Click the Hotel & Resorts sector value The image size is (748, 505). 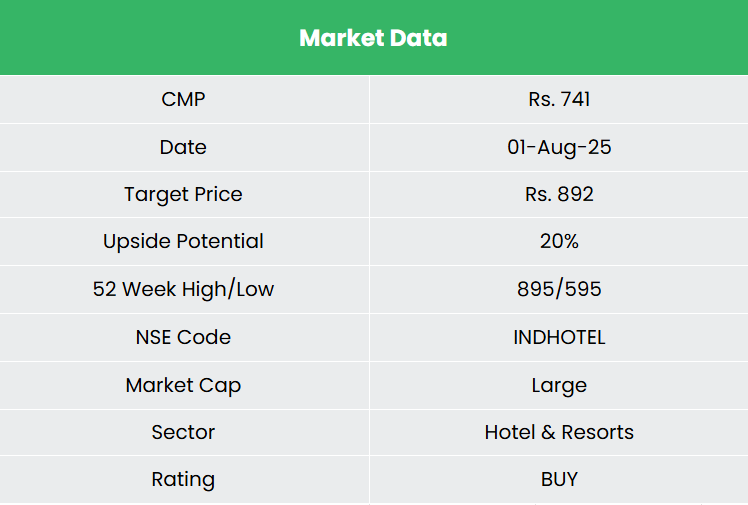pyautogui.click(x=559, y=432)
